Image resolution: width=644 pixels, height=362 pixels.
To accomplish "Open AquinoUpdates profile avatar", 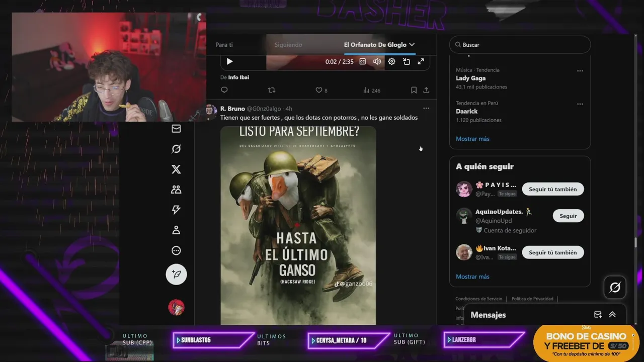I will pos(464,216).
